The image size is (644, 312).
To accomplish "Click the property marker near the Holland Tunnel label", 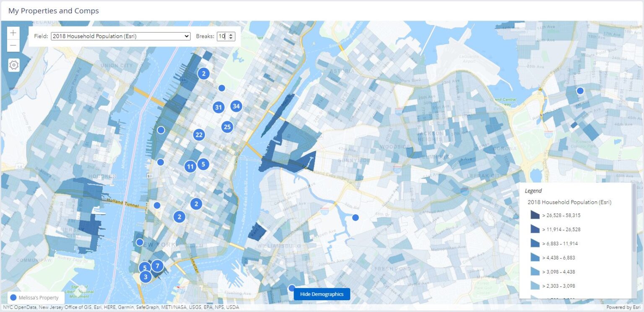I will point(157,205).
